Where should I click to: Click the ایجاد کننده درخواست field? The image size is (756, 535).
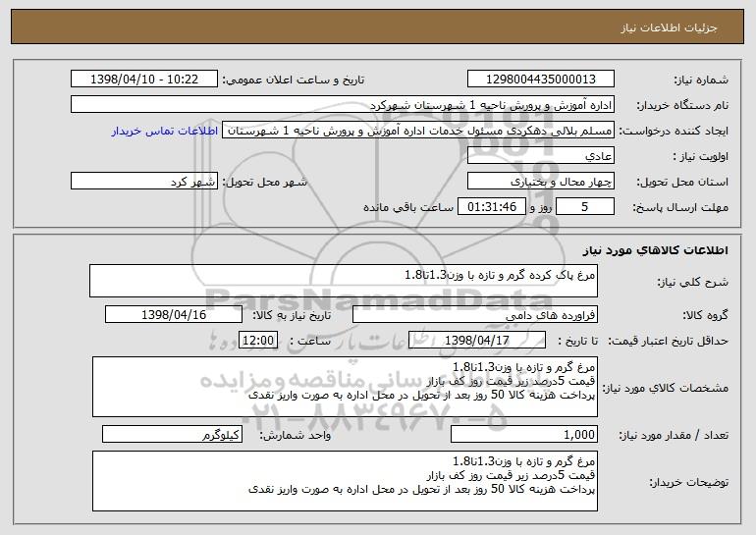(x=418, y=131)
